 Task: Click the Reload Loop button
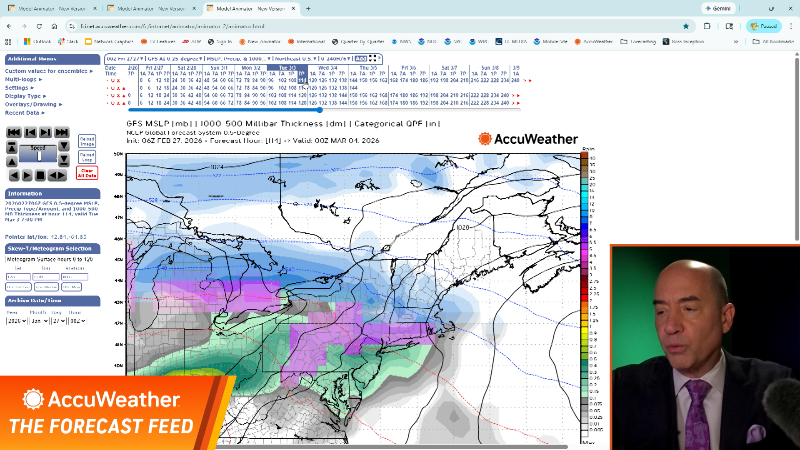(x=87, y=156)
